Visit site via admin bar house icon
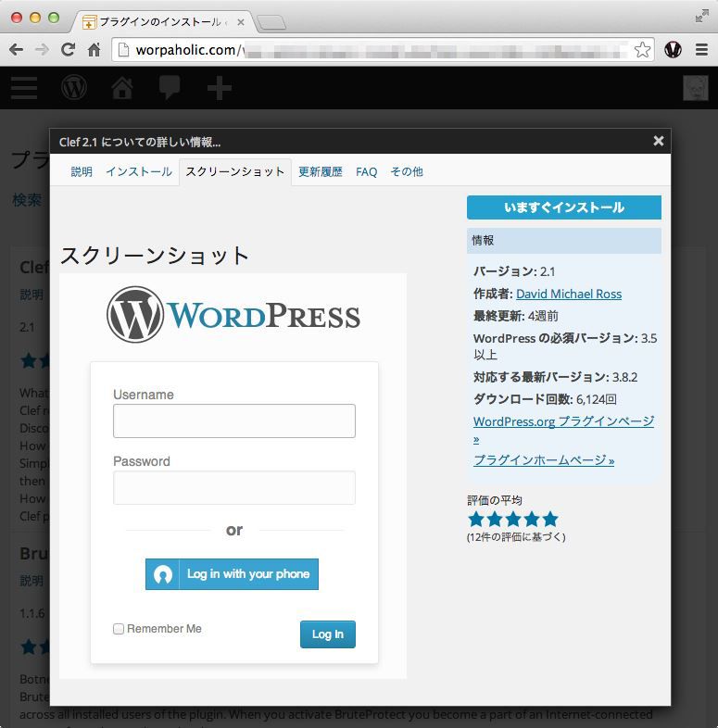This screenshot has width=718, height=728. click(122, 87)
